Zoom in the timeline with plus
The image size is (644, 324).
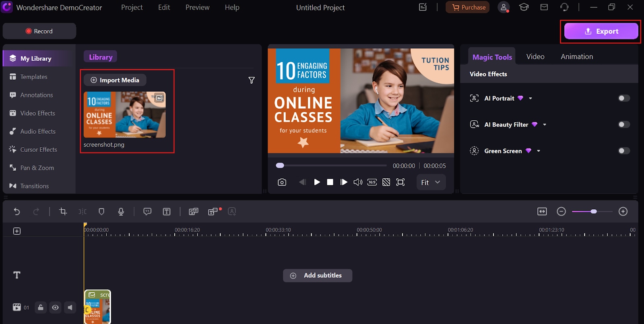623,211
